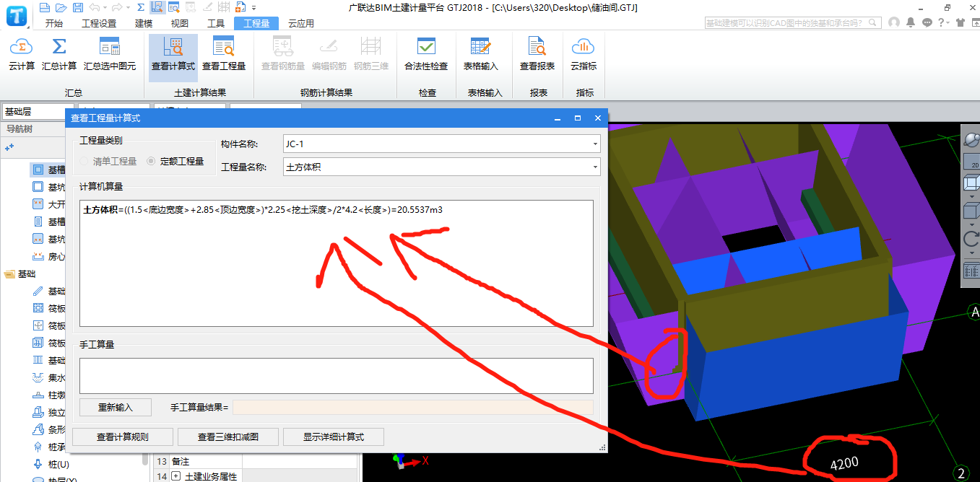Screen dimensions: 980x482
Task: Open the chat feedback bubble icon
Action: pos(927,22)
